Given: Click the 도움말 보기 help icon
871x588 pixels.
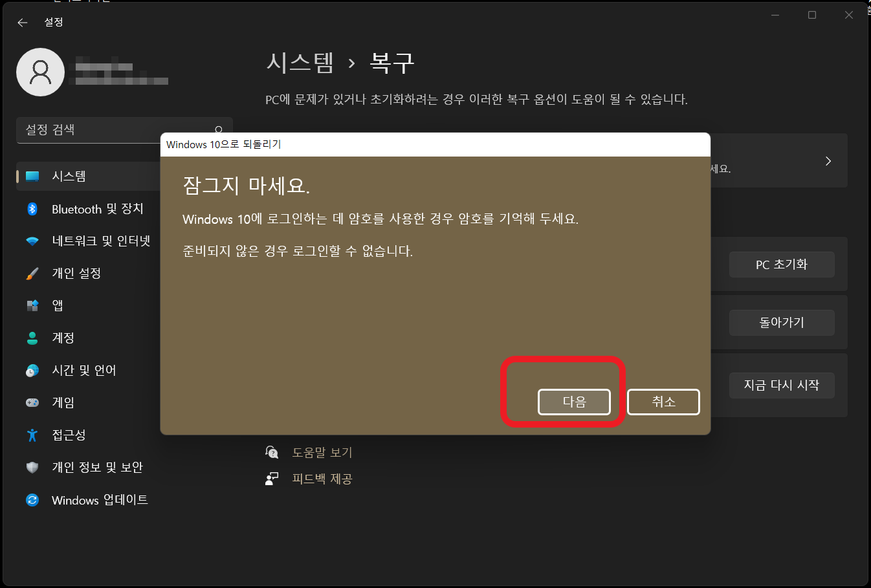Looking at the screenshot, I should 272,452.
